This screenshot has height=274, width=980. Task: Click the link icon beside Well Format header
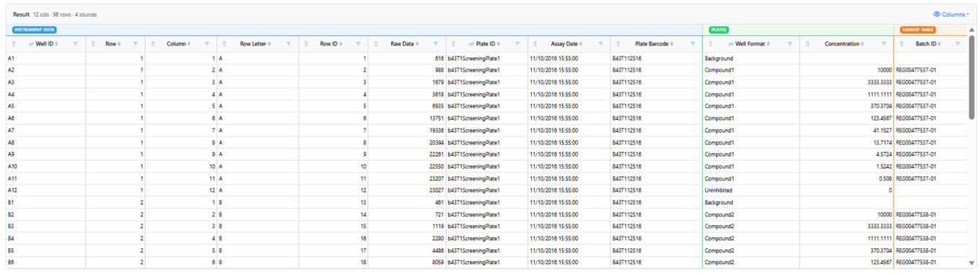[731, 44]
